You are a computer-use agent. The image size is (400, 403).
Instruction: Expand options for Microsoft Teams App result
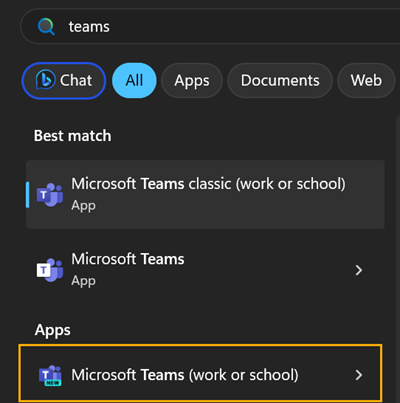coord(359,270)
